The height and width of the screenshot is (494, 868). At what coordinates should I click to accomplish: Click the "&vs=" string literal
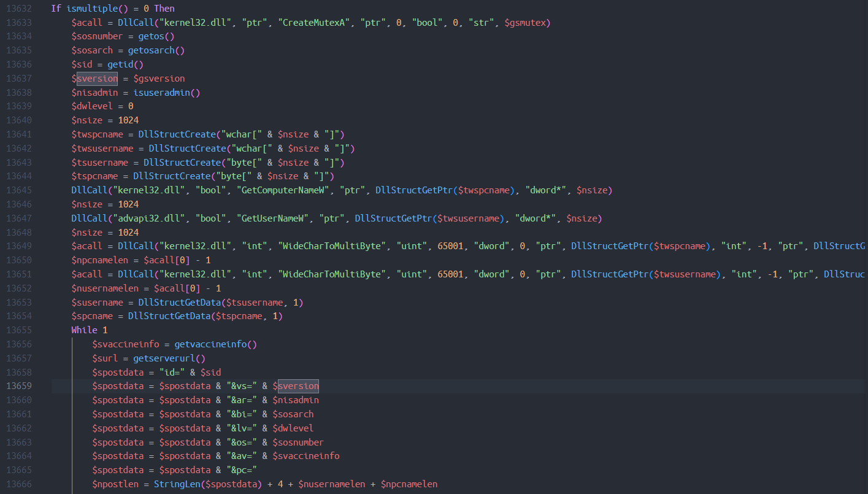pos(242,387)
